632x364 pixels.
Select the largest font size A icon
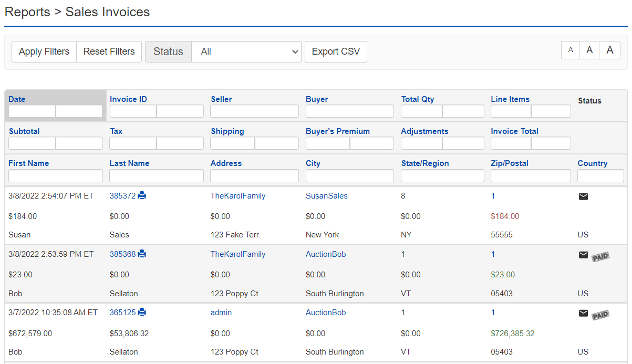pos(609,50)
